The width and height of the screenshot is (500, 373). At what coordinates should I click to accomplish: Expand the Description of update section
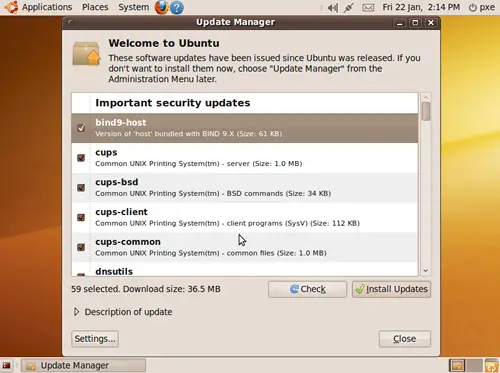pyautogui.click(x=77, y=312)
